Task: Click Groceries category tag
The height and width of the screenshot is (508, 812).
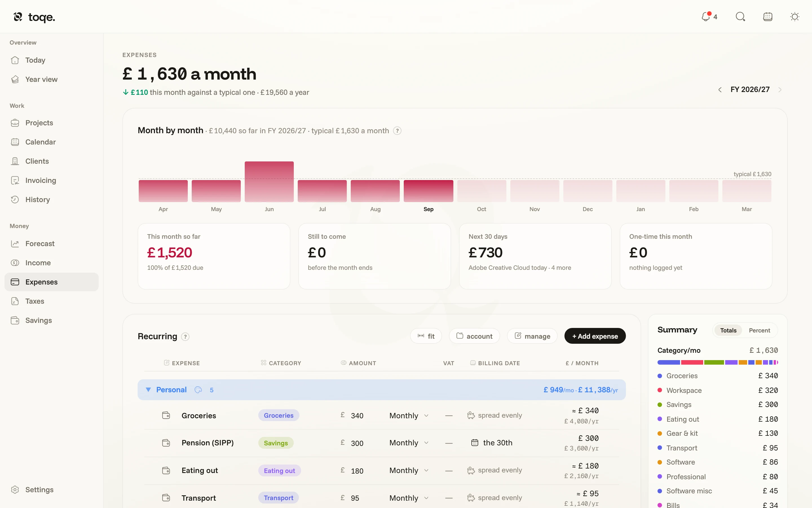Action: 279,416
